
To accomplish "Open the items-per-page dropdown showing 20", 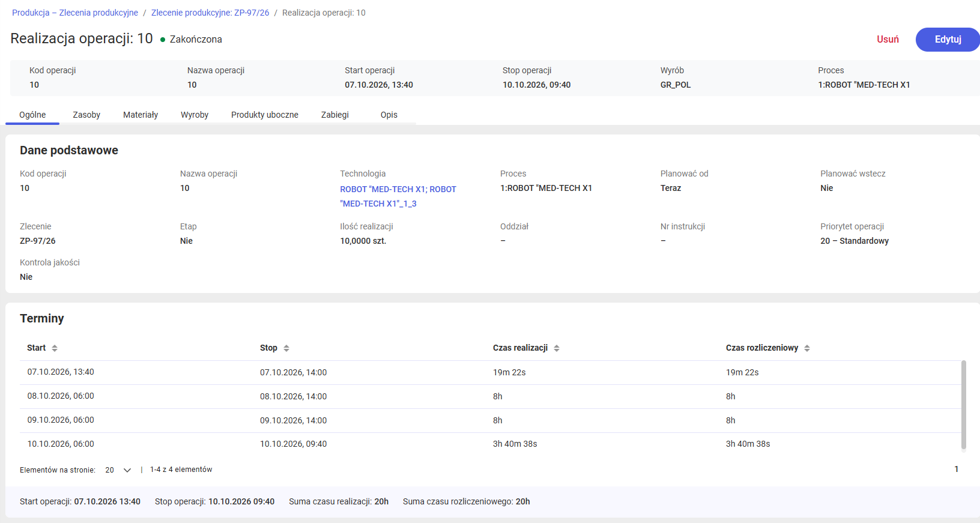I will (118, 470).
